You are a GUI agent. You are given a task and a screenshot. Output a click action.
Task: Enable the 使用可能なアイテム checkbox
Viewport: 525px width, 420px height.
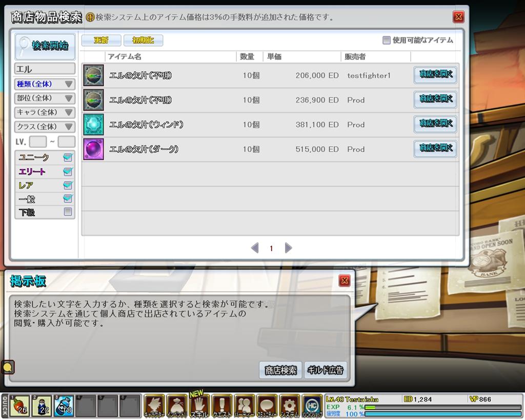pyautogui.click(x=387, y=40)
